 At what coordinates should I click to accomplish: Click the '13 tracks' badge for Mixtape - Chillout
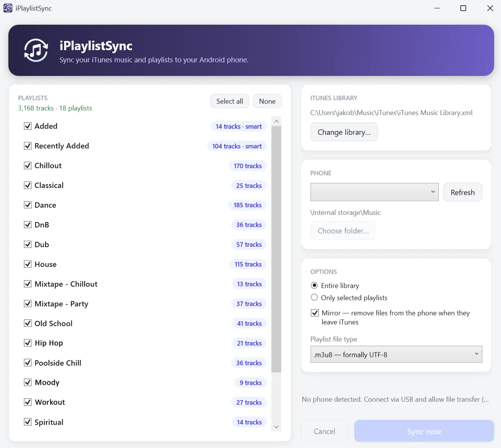click(x=249, y=284)
